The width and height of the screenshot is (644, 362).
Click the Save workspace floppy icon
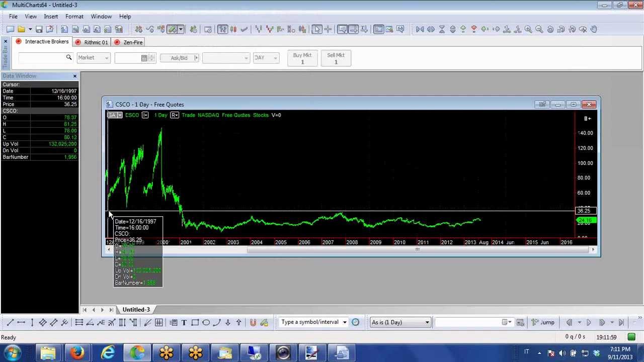coord(39,29)
